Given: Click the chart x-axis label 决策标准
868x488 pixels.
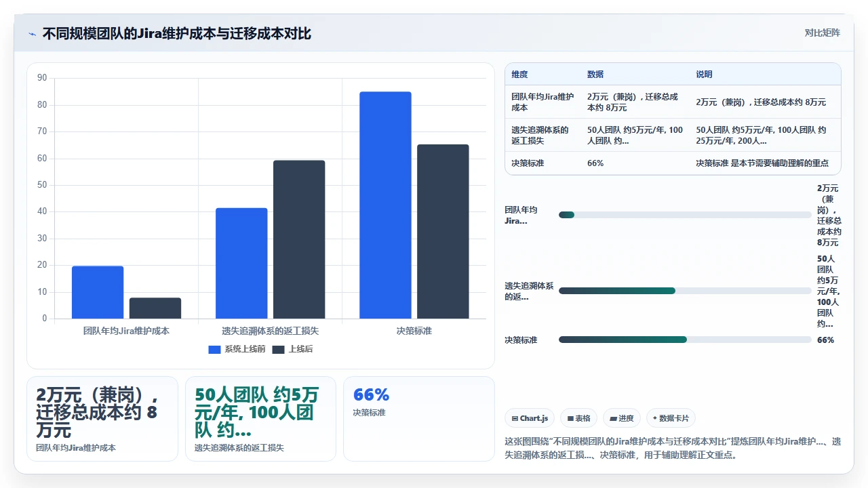Looking at the screenshot, I should click(414, 331).
